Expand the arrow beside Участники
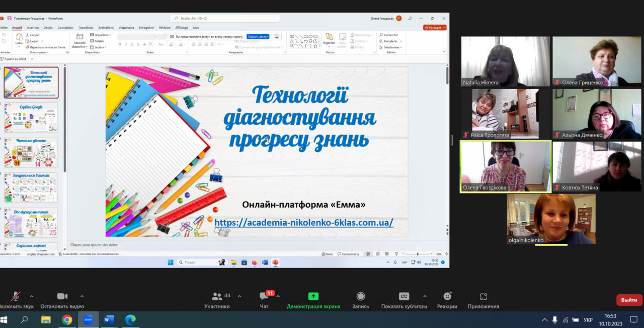Image resolution: width=644 pixels, height=328 pixels. click(x=239, y=296)
